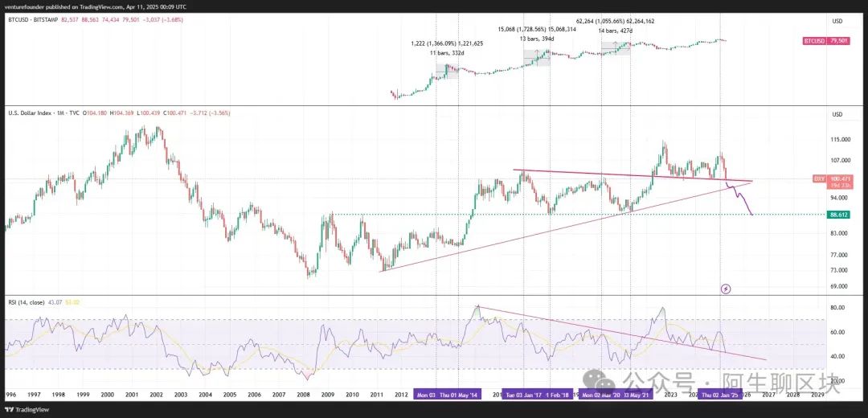The height and width of the screenshot is (418, 868).
Task: Select the 88.612 target price label
Action: 838,215
